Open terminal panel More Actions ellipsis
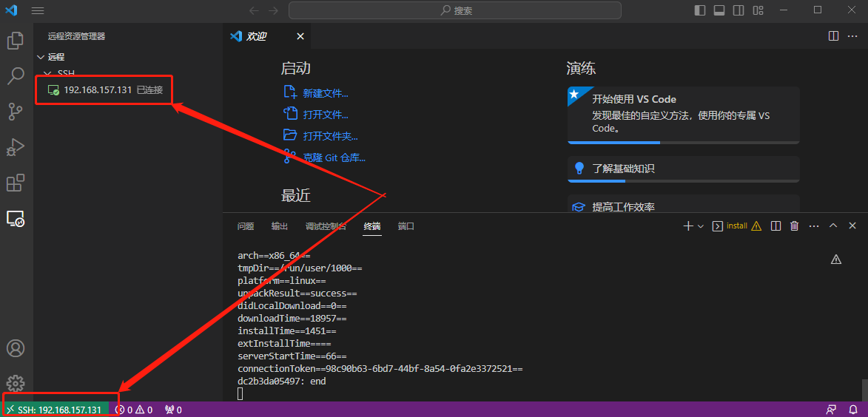Image resolution: width=868 pixels, height=417 pixels. tap(814, 226)
